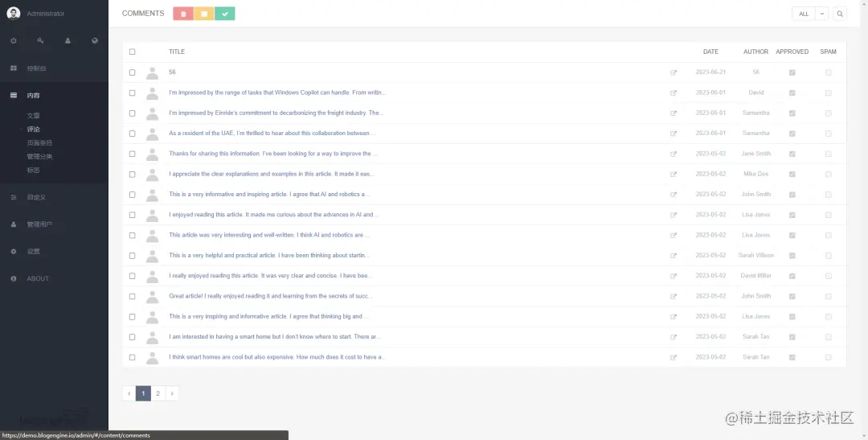Toggle Approved checkbox for Mike Doe's comment
The image size is (868, 440).
click(792, 174)
